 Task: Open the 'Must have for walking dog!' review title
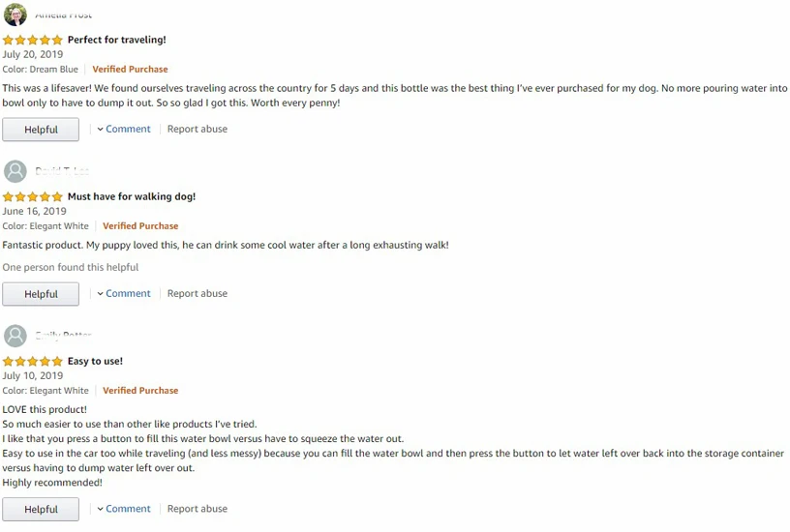pos(131,196)
